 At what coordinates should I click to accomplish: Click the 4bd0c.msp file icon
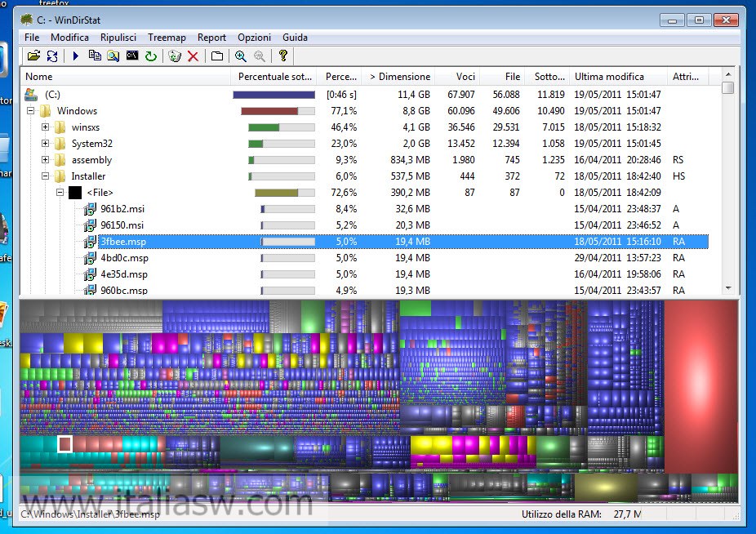coord(90,258)
